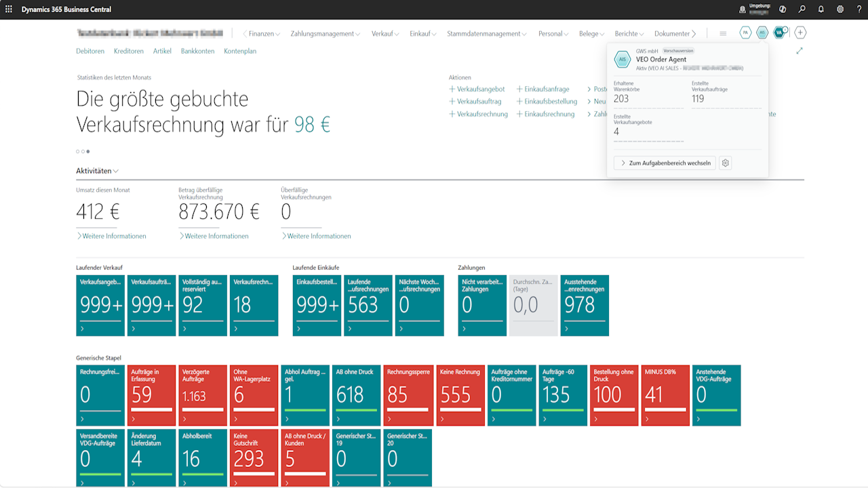Open the top bar settings gear
The height and width of the screenshot is (488, 868).
point(840,9)
